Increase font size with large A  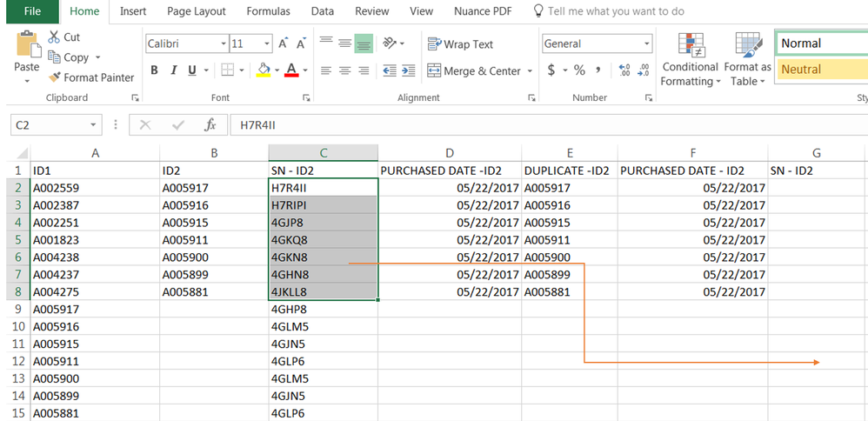click(283, 43)
